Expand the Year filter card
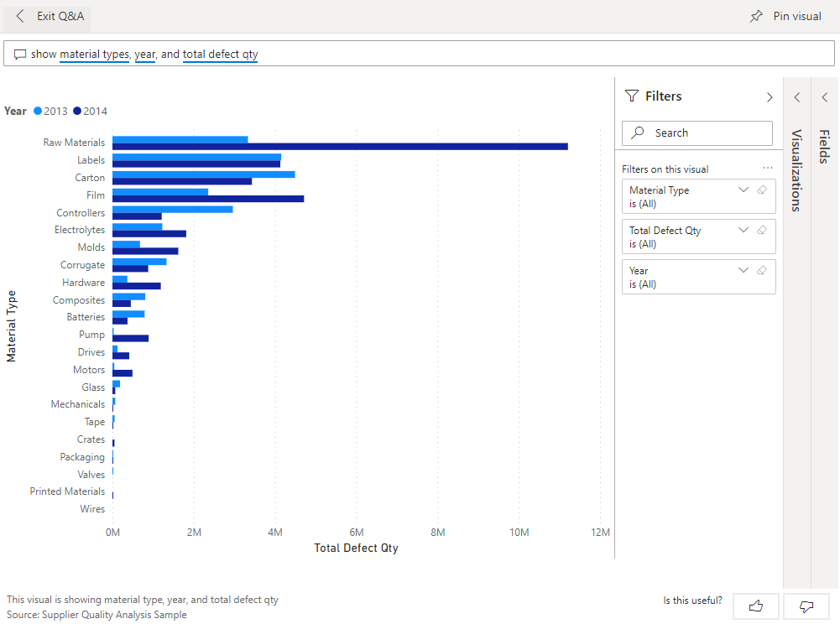 pos(743,270)
